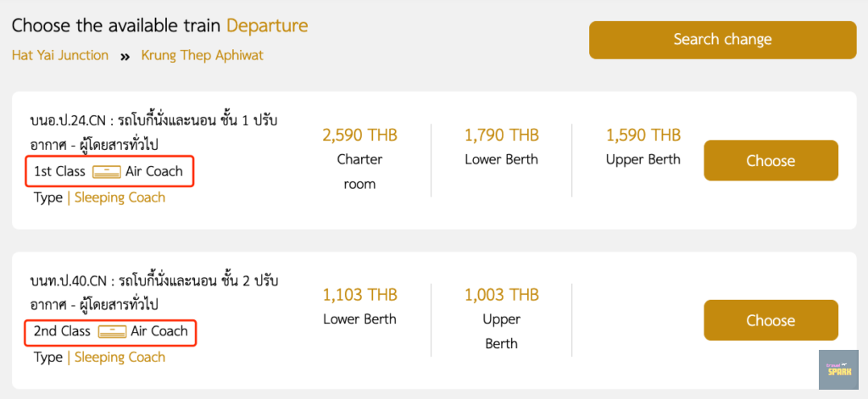
Task: Click the double arrow route separator icon
Action: [x=125, y=56]
